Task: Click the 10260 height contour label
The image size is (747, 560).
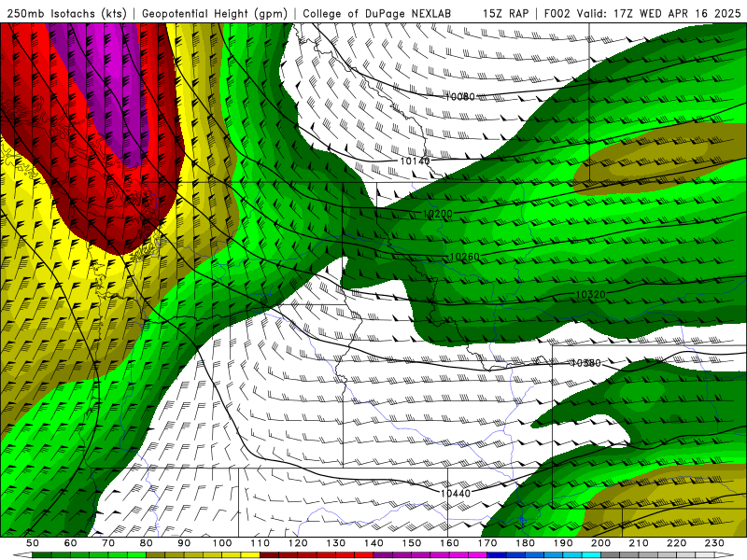Action: [x=464, y=258]
